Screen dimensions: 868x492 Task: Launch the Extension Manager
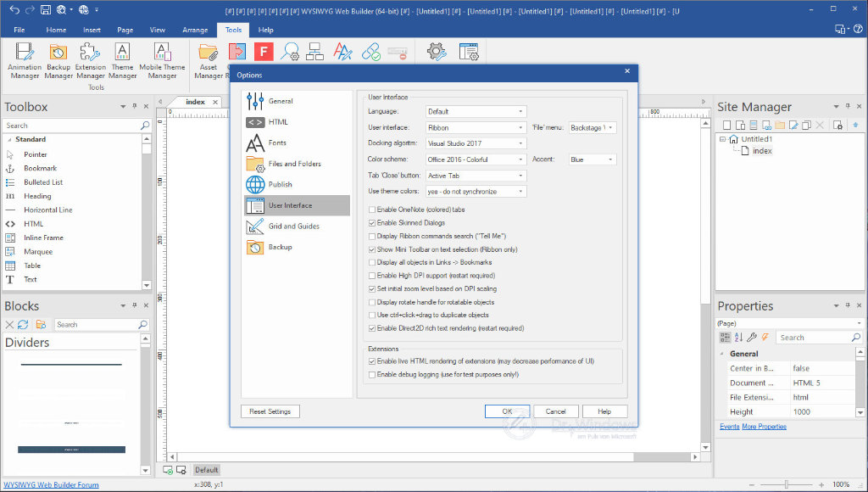(x=90, y=61)
